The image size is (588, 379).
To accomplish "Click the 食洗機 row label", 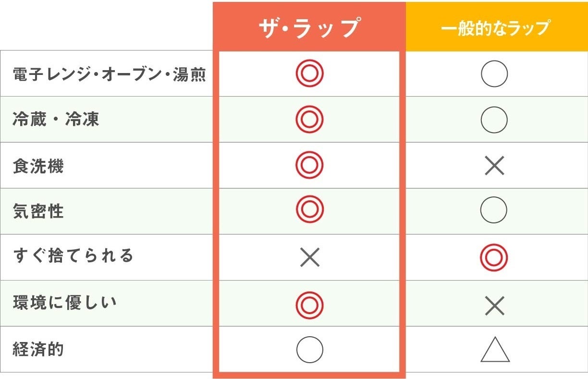I will pos(38,166).
